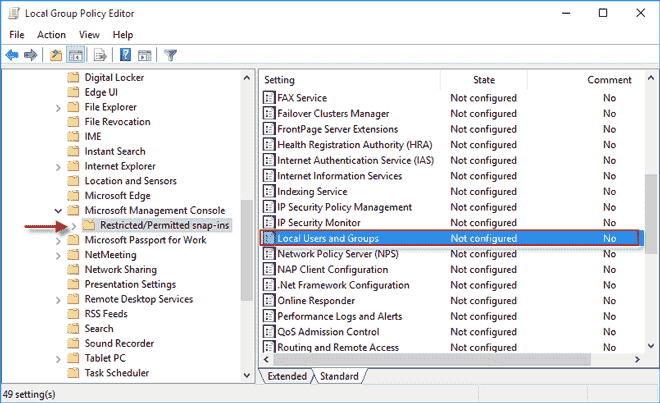
Task: Click the Up one level folder icon
Action: click(x=56, y=55)
